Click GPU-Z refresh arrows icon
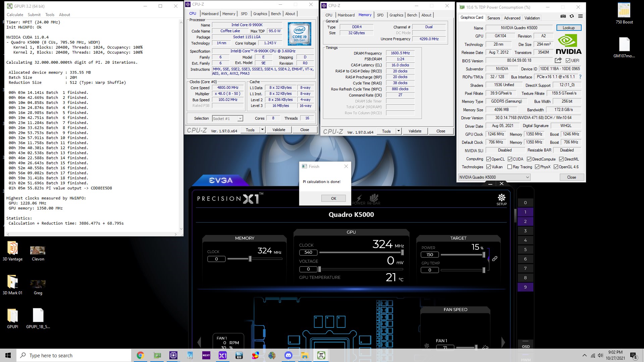The height and width of the screenshot is (362, 644). (572, 16)
